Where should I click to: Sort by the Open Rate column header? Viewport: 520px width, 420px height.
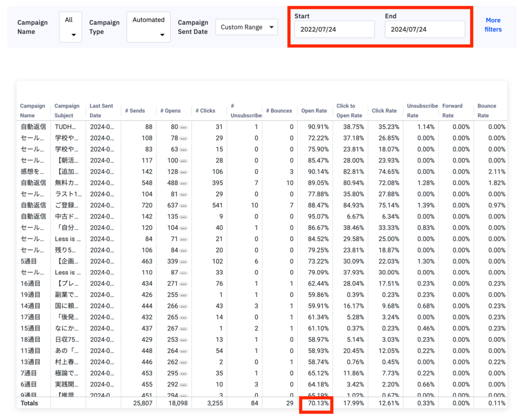[314, 111]
